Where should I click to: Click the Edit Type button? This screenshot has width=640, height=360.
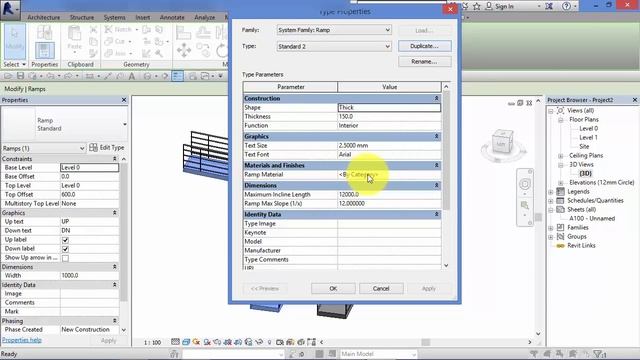click(107, 148)
